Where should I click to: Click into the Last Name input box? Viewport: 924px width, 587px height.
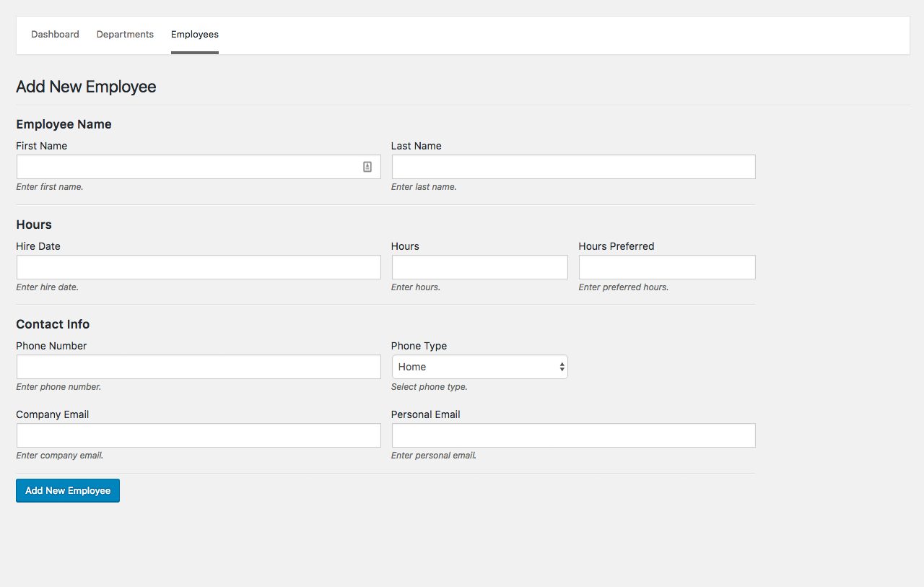pyautogui.click(x=573, y=167)
